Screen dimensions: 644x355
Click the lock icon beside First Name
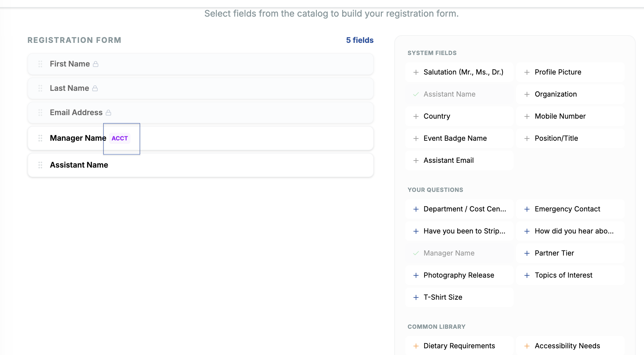point(96,64)
